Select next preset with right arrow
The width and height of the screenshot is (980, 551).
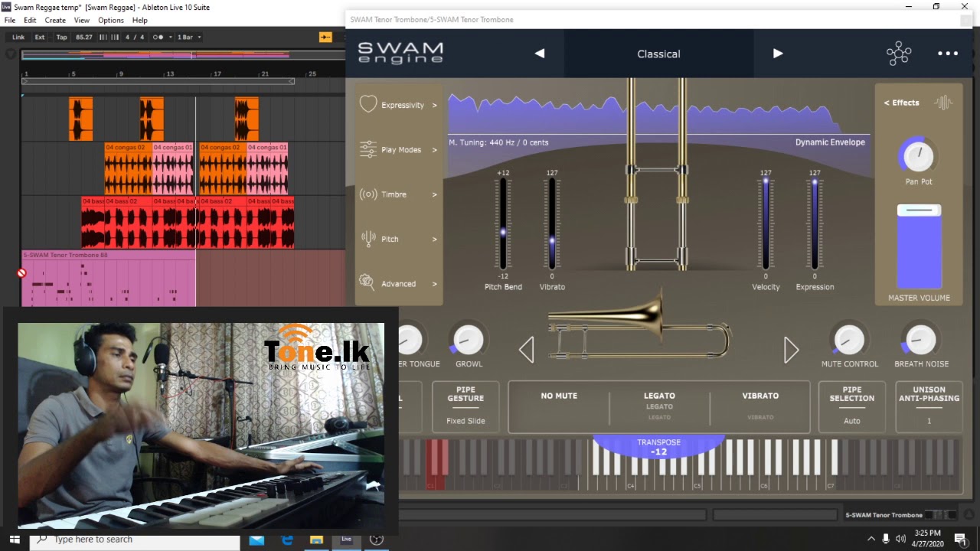(778, 54)
